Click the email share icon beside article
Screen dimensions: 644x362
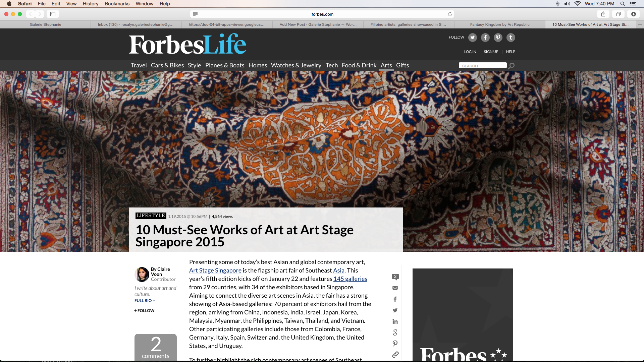click(x=395, y=288)
